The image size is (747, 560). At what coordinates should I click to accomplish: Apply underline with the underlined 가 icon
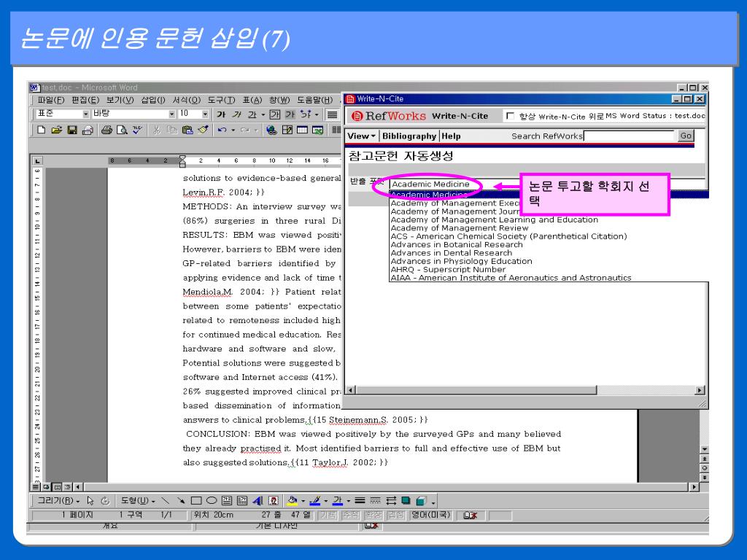point(252,114)
